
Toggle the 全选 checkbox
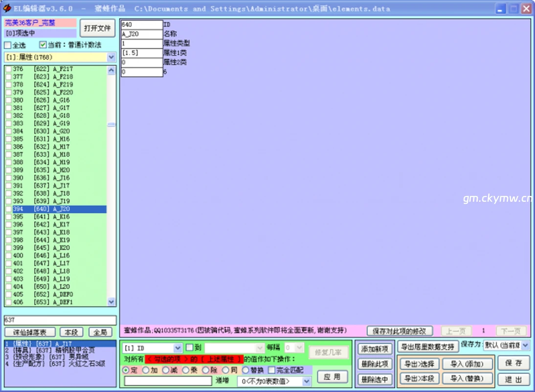7,45
